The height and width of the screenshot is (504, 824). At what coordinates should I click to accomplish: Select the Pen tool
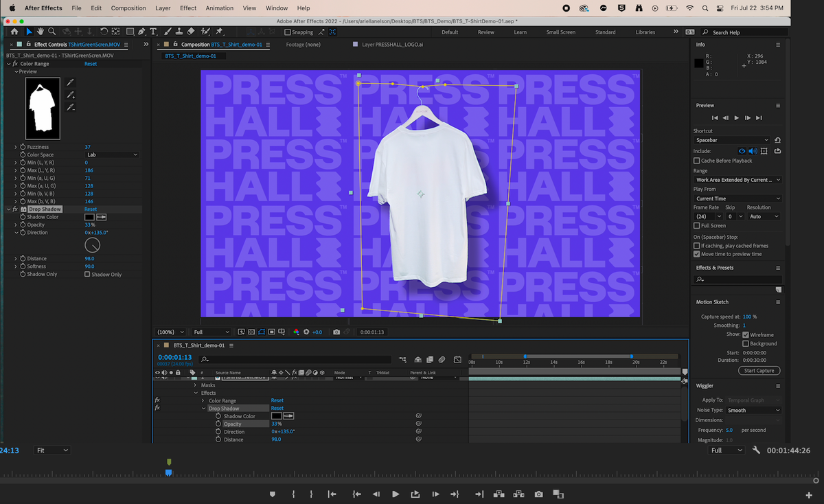[x=141, y=32]
